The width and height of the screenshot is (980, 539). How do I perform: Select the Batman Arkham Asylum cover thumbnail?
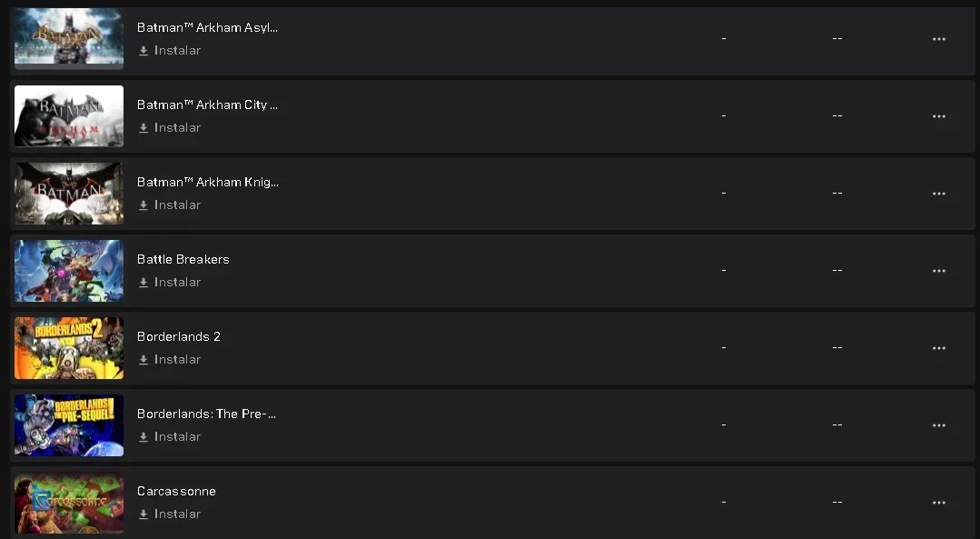[x=69, y=39]
